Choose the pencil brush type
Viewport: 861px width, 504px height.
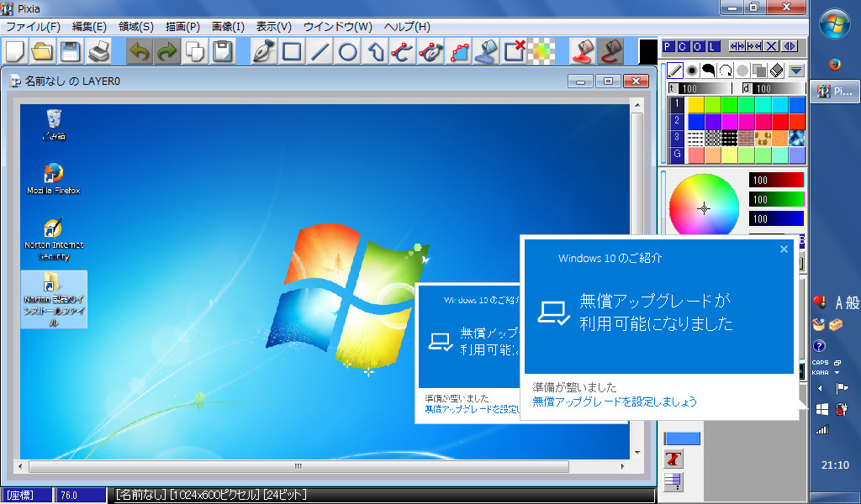(675, 71)
